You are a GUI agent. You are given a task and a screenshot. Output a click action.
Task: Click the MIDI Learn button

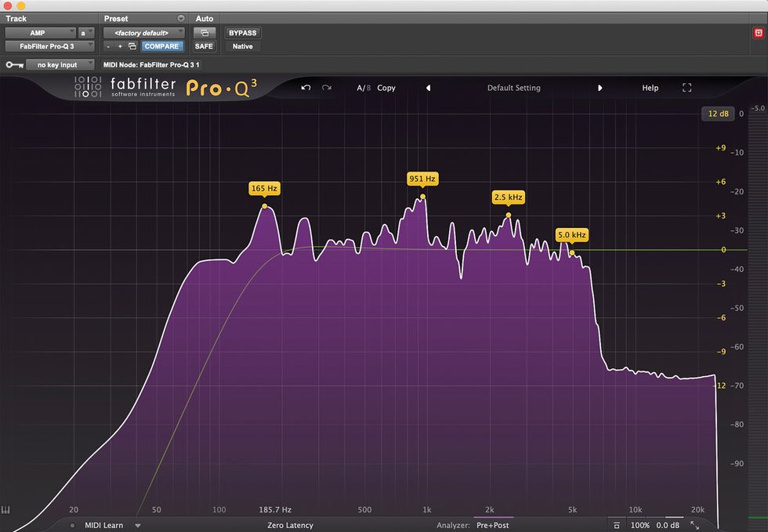click(103, 525)
